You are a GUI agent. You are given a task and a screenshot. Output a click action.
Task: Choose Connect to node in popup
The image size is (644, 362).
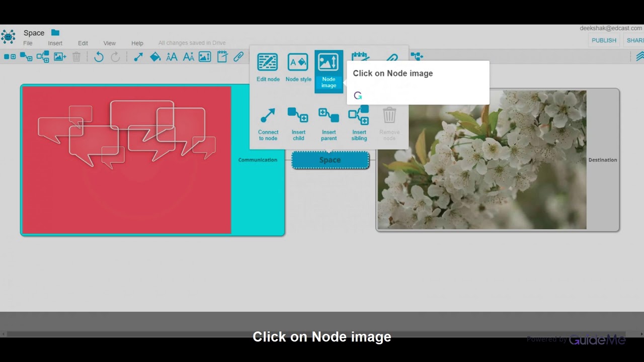point(268,124)
